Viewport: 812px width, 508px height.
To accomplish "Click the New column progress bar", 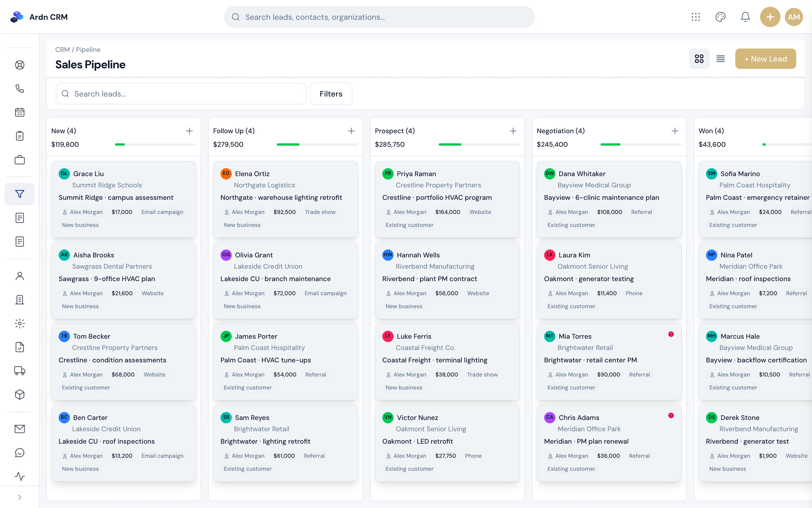I will pyautogui.click(x=155, y=144).
